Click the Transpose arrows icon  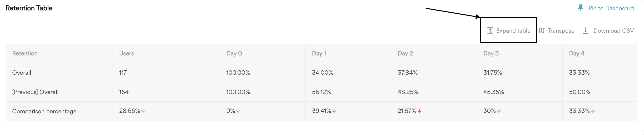(x=541, y=31)
